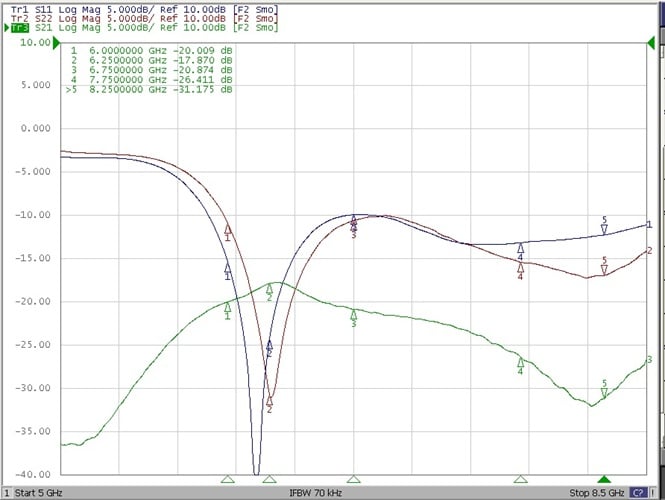Select marker 1 readout 6.0000000 GHz -20.009 dB
665x500 pixels.
coord(151,50)
